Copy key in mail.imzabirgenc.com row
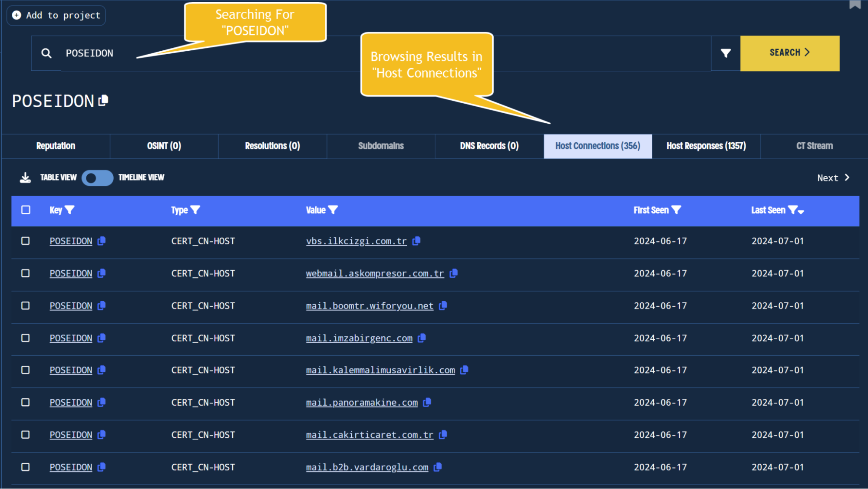868x489 pixels. [102, 338]
